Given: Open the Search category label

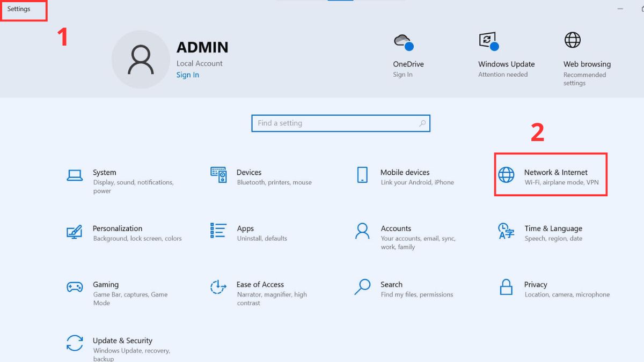Looking at the screenshot, I should pyautogui.click(x=392, y=284).
